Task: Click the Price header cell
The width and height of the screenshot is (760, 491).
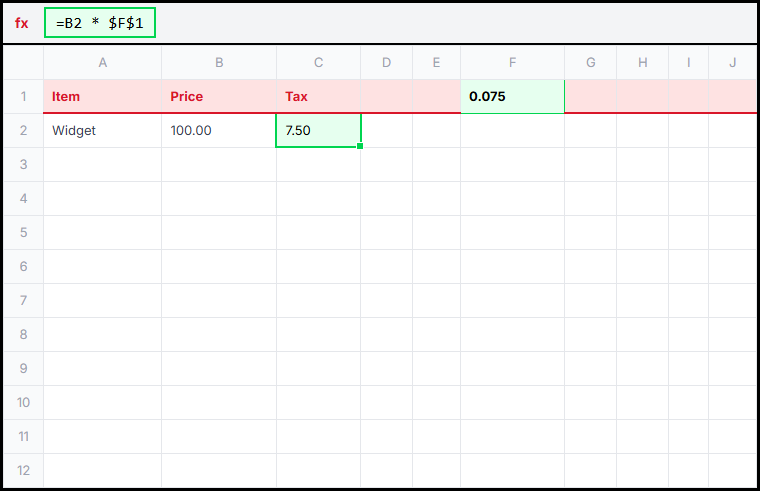Action: 219,97
